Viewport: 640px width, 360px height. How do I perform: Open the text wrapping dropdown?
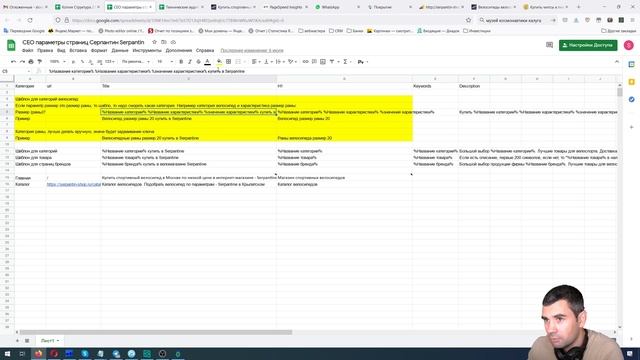280,62
